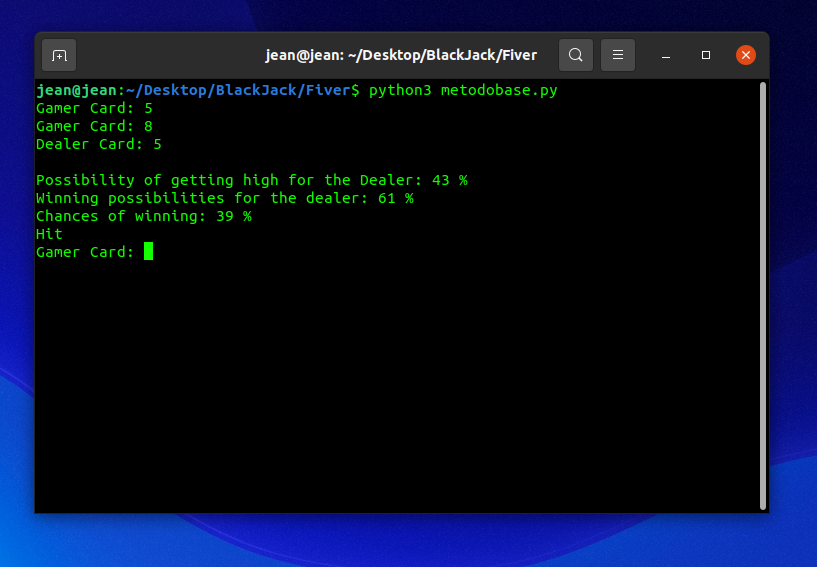Click the 'Chances of winning: 39 %' line
This screenshot has height=567, width=817.
pyautogui.click(x=143, y=216)
